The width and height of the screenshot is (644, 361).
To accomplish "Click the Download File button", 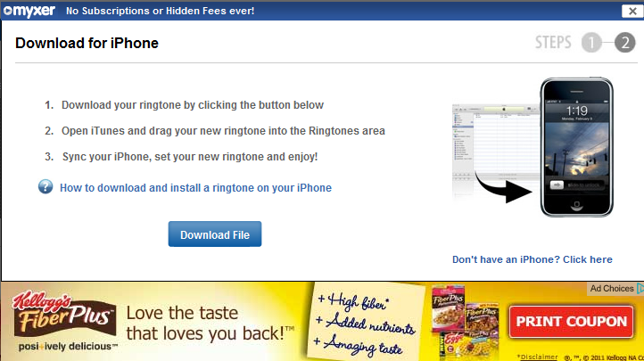I will [215, 234].
